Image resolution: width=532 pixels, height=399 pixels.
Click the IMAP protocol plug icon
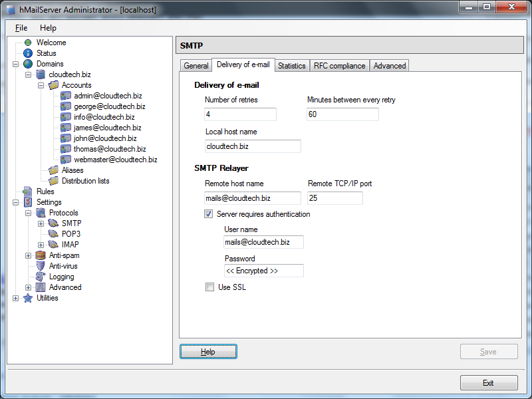click(x=53, y=245)
